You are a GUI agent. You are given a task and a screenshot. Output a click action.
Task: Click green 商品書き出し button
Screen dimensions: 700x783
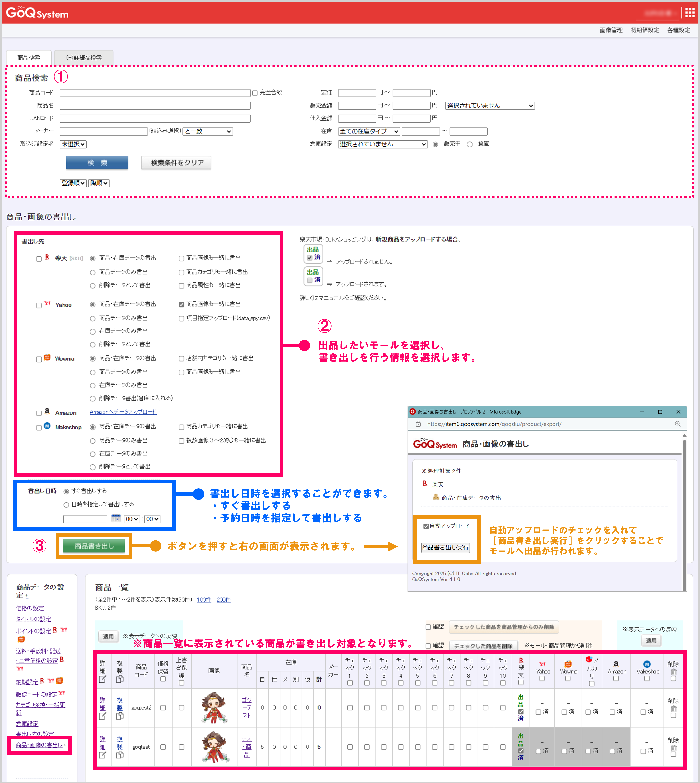(94, 546)
